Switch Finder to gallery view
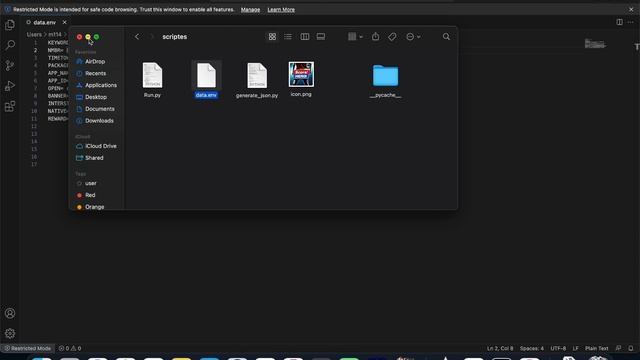Viewport: 640px width, 360px height. point(321,37)
